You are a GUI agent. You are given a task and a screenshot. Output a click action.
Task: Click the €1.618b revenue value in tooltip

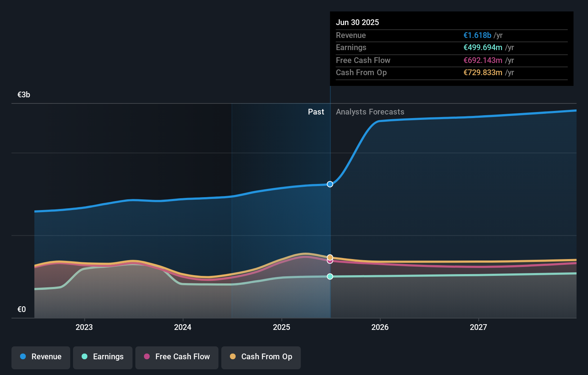click(x=477, y=35)
